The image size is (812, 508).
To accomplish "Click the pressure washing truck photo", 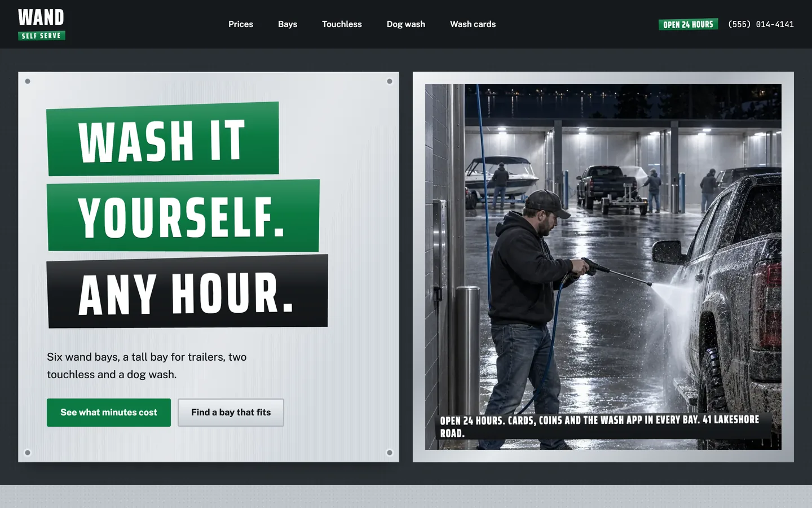I will 603,267.
